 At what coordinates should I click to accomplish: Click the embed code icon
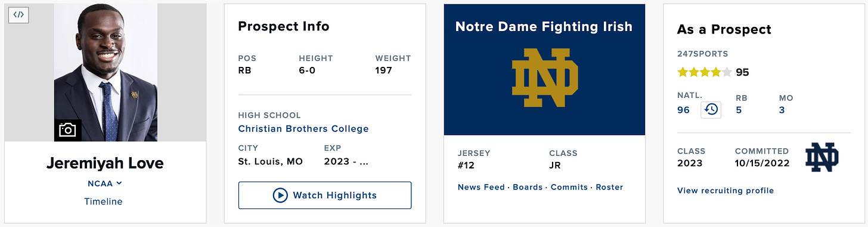point(18,15)
